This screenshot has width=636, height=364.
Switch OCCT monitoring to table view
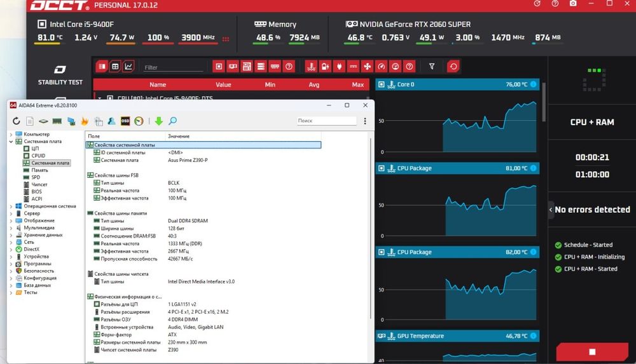tap(115, 67)
